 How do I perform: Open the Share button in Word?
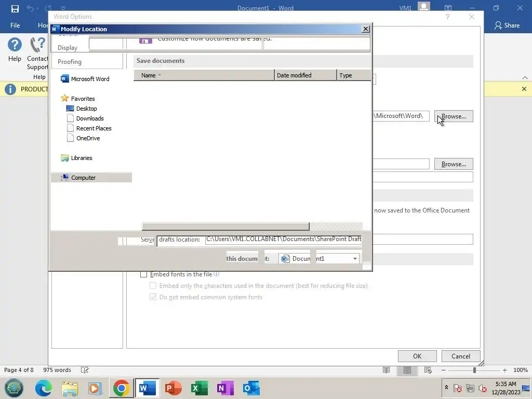507,25
